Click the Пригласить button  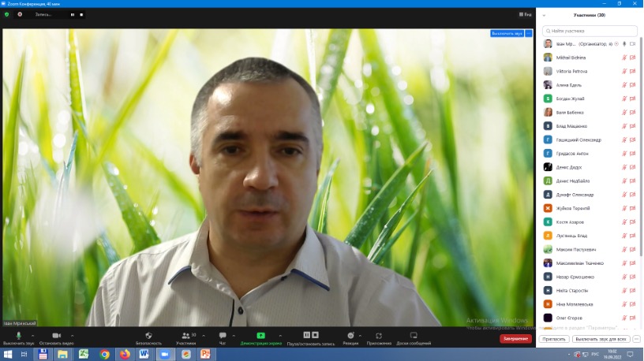click(x=554, y=339)
